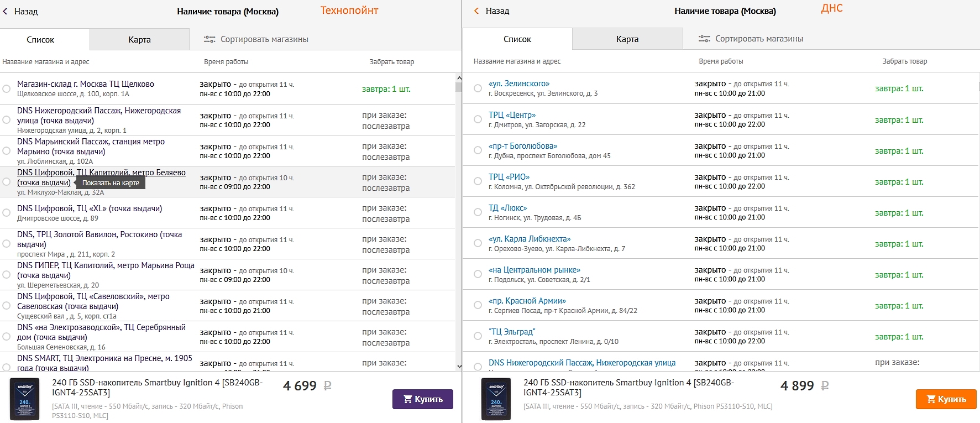Select radio for DNS Цифровой ТЦ «XL»

(7, 213)
